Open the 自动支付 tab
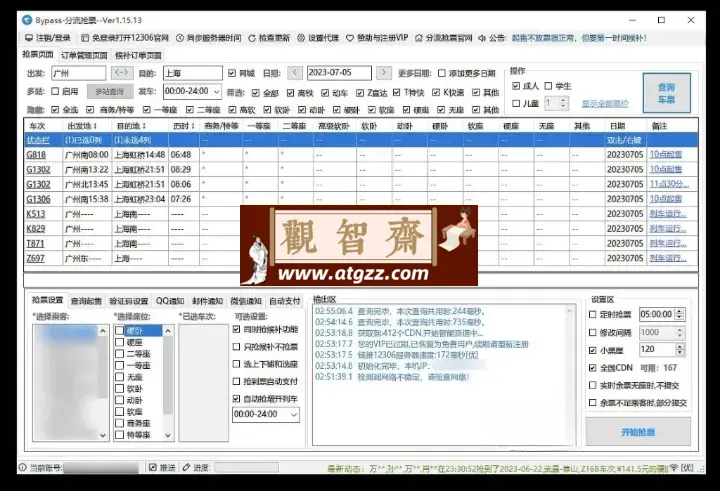 [284, 301]
